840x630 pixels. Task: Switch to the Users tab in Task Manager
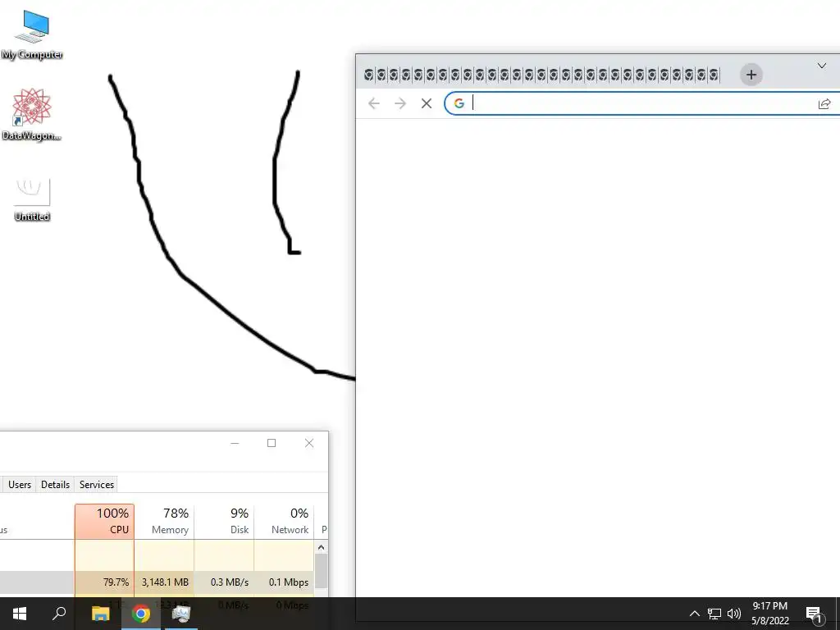click(x=20, y=484)
